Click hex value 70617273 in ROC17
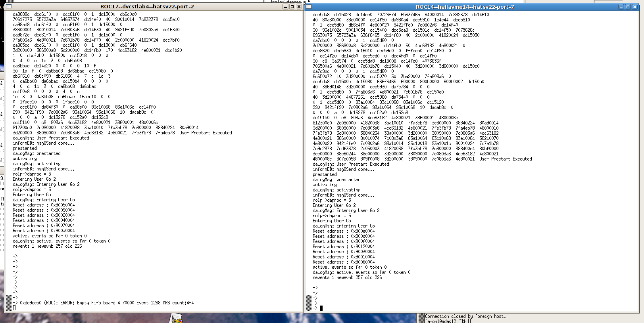Image resolution: width=644 pixels, height=323 pixels. [22, 19]
